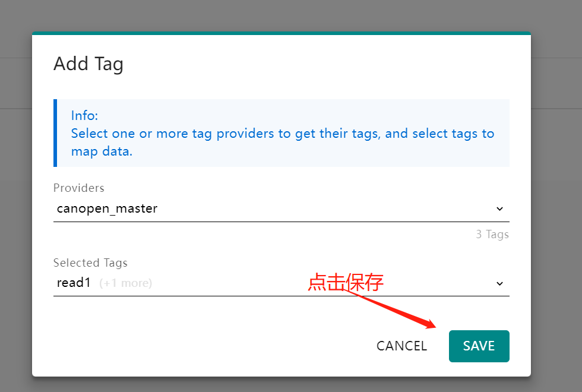Click the SAVE button
The image size is (582, 392).
[x=479, y=346]
